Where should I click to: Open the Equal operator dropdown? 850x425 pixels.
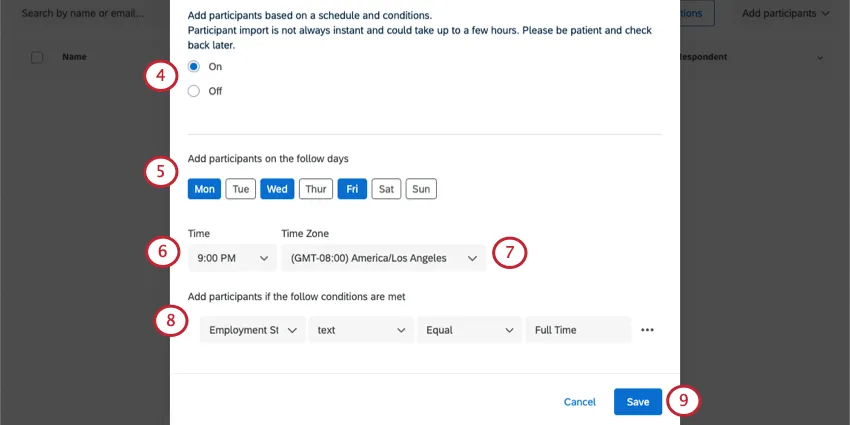click(469, 330)
